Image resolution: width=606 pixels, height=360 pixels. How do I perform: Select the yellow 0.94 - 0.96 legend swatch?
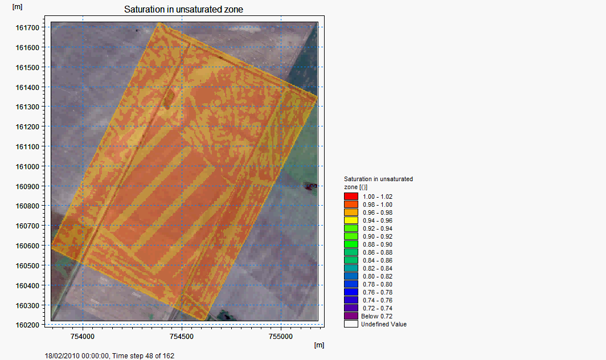tap(351, 220)
